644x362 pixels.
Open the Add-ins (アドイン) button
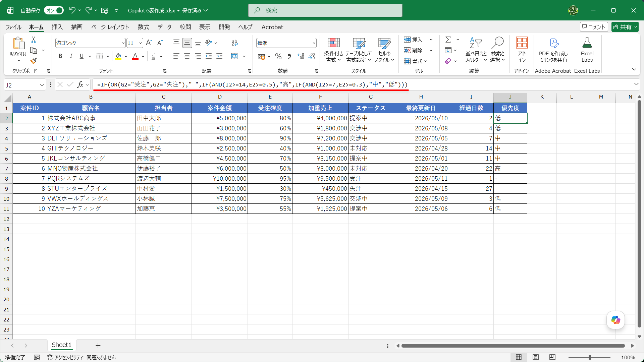(522, 50)
